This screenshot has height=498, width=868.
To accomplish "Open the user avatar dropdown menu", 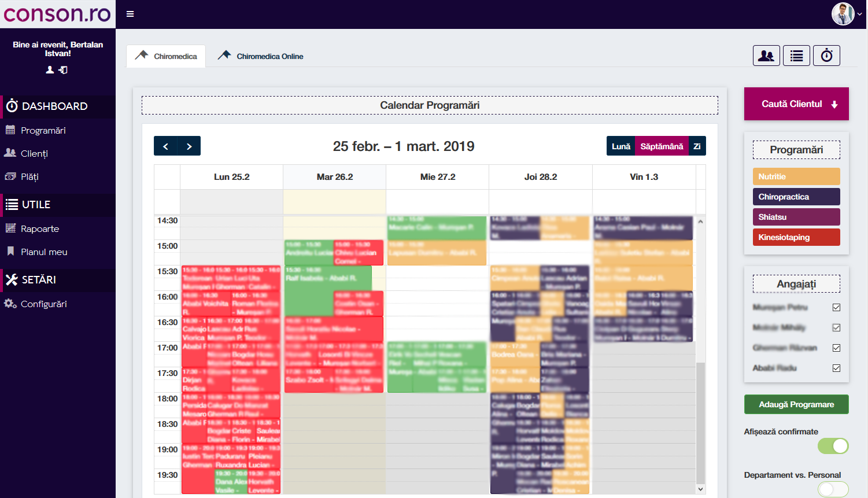I will coord(847,14).
